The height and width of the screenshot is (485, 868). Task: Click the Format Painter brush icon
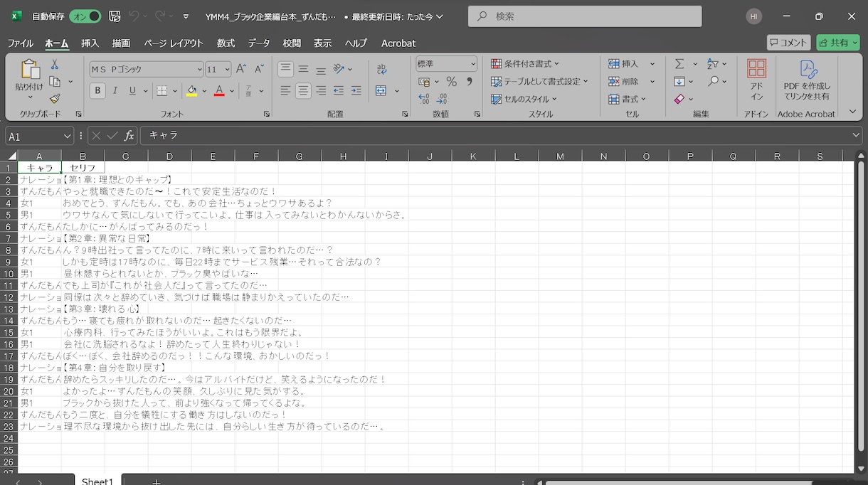(54, 99)
